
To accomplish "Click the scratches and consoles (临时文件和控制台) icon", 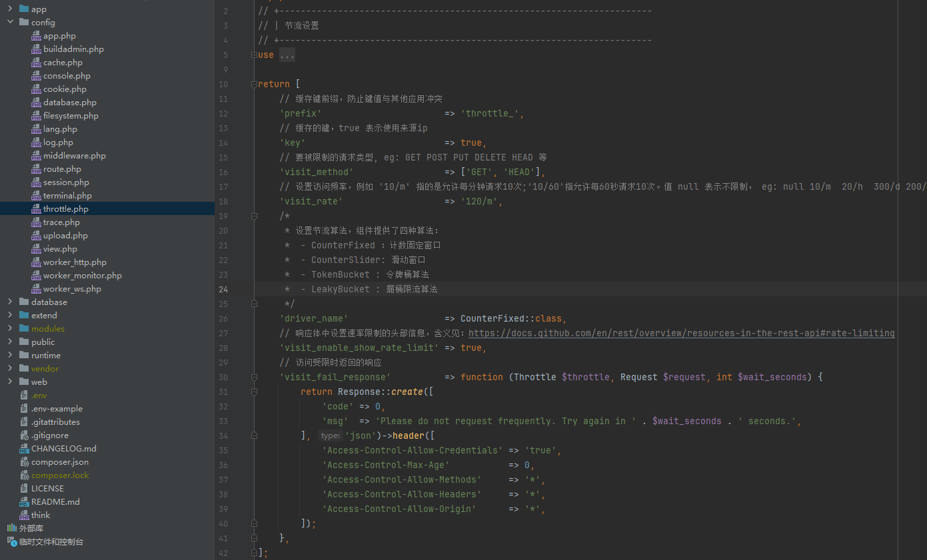I will point(11,542).
